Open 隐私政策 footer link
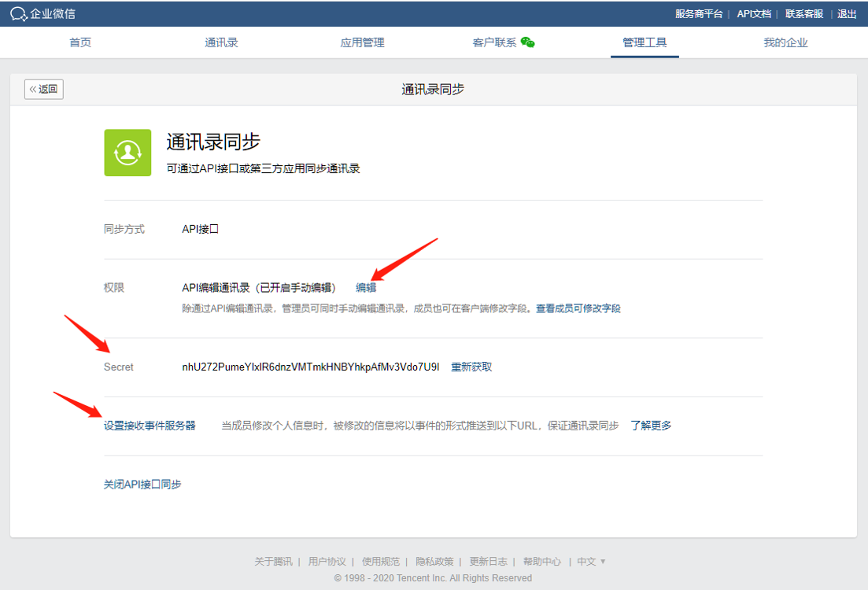 point(434,561)
